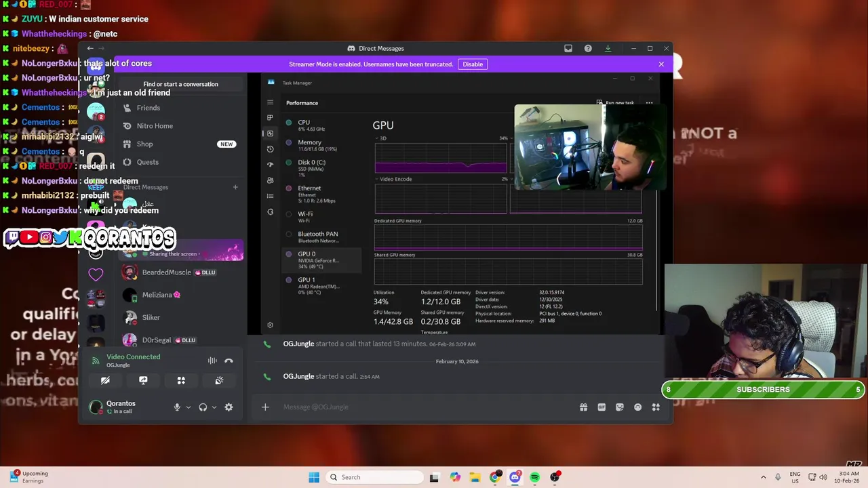868x488 pixels.
Task: Select Disk 0 (C:) in Task Manager stream
Action: [322, 167]
